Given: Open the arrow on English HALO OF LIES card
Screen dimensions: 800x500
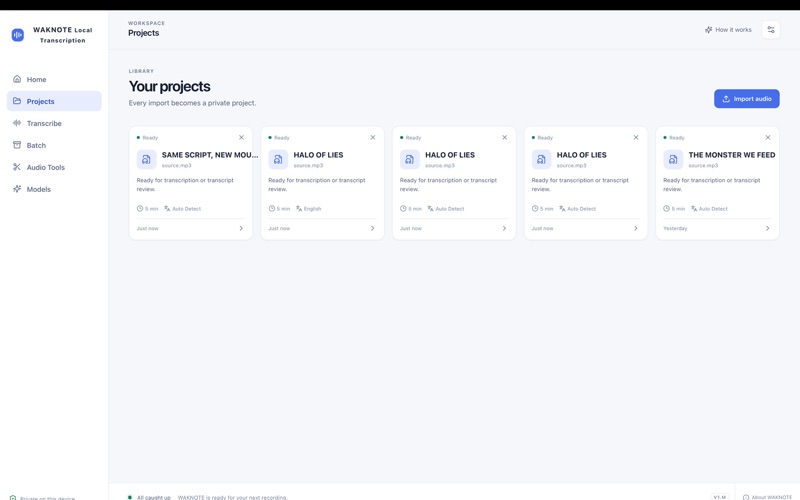Looking at the screenshot, I should [x=372, y=228].
